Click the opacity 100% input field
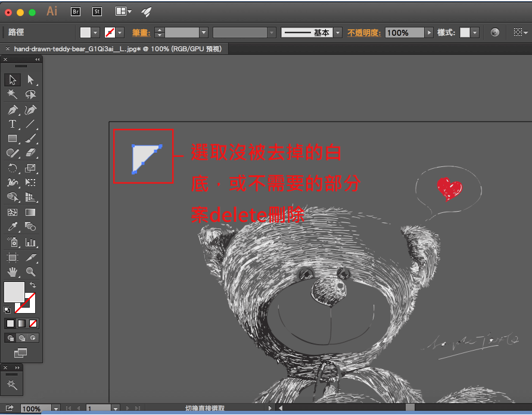This screenshot has width=532, height=415. (404, 33)
